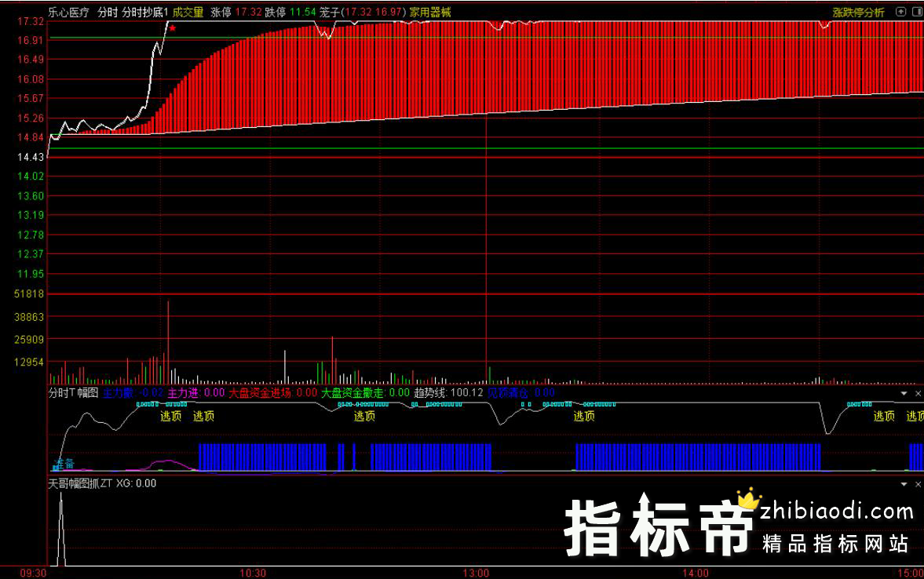Image resolution: width=924 pixels, height=579 pixels.
Task: Jump to the 13:00 time marker
Action: tap(476, 573)
